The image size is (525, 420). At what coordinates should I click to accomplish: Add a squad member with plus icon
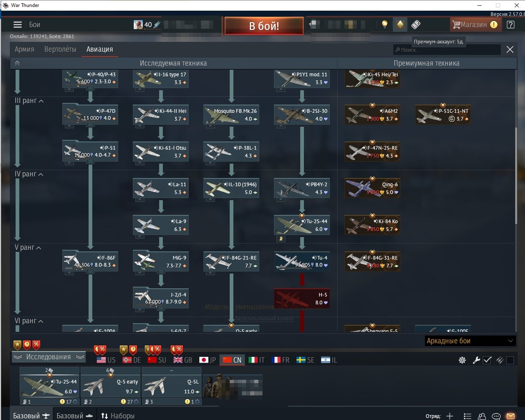pyautogui.click(x=450, y=416)
